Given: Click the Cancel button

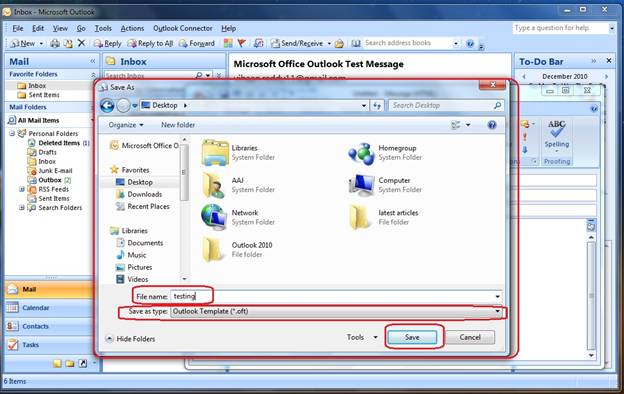Looking at the screenshot, I should click(470, 337).
